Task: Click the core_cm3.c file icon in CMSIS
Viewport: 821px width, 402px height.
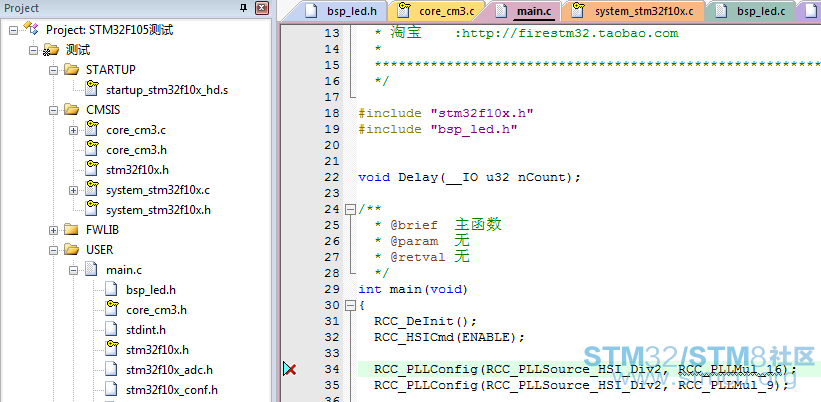Action: (92, 129)
